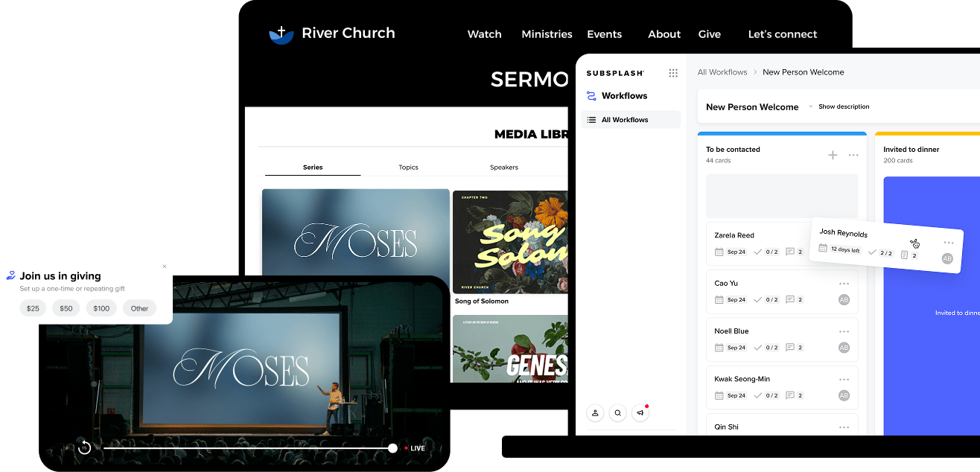Click the search icon at sidebar bottom
Image resolution: width=980 pixels, height=472 pixels.
coord(617,412)
